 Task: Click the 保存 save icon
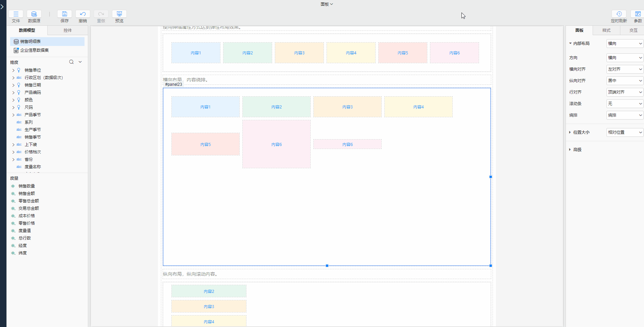65,14
